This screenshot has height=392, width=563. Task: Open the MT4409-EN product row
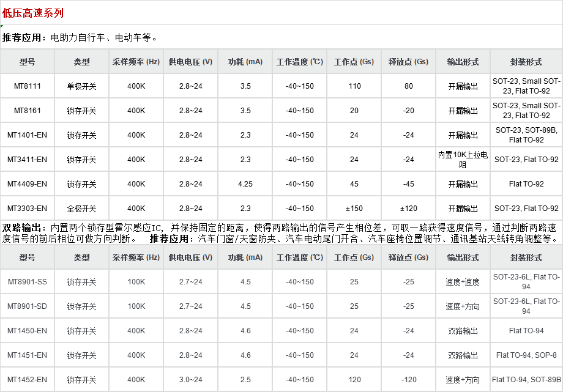tap(27, 184)
